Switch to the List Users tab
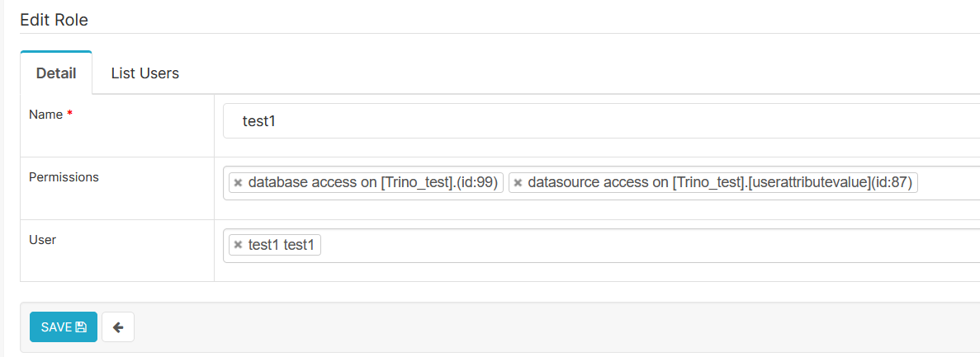980x357 pixels. (x=144, y=73)
